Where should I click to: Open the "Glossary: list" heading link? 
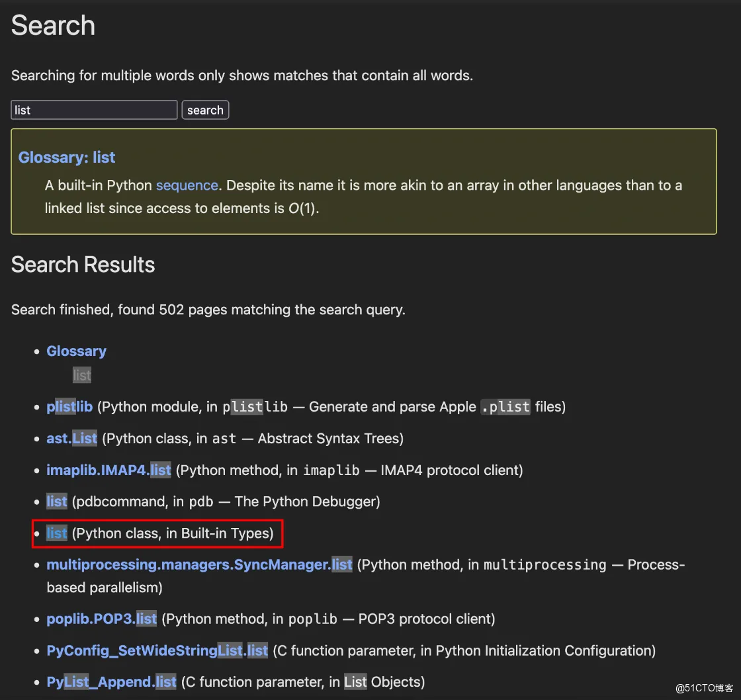pos(67,157)
